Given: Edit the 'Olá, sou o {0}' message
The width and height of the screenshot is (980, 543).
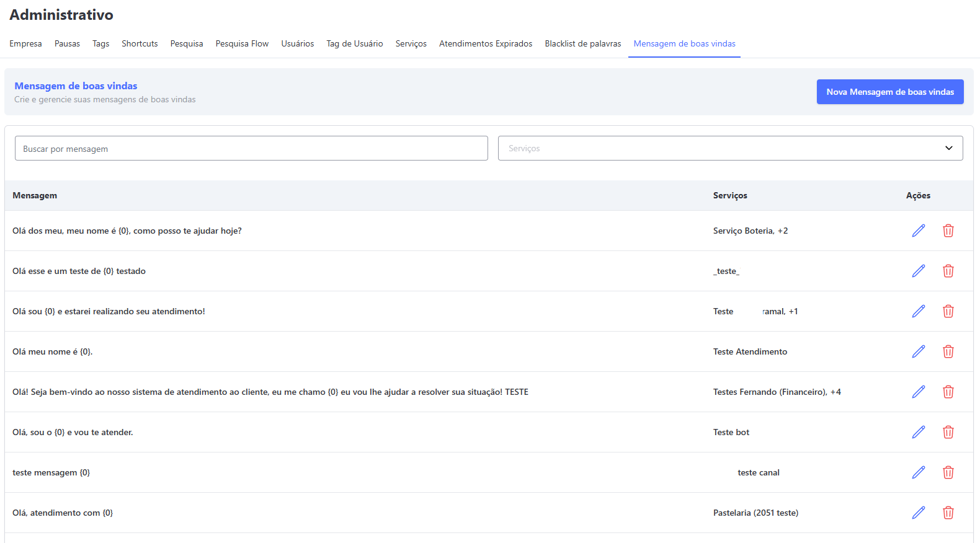Looking at the screenshot, I should [919, 432].
